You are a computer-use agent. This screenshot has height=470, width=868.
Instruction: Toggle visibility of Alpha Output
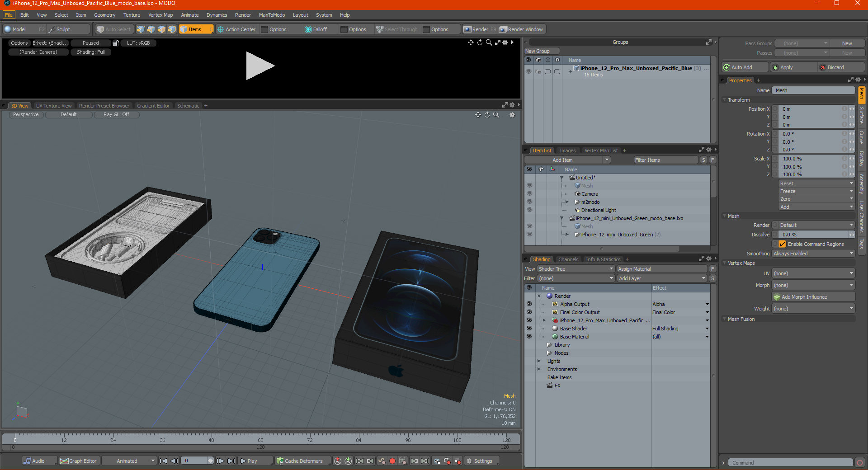[529, 304]
